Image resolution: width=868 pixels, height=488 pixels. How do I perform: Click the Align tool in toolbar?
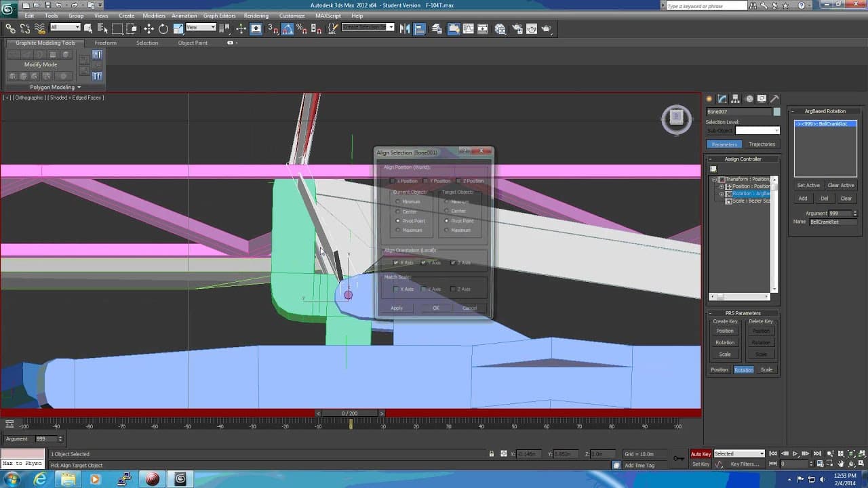(x=420, y=28)
